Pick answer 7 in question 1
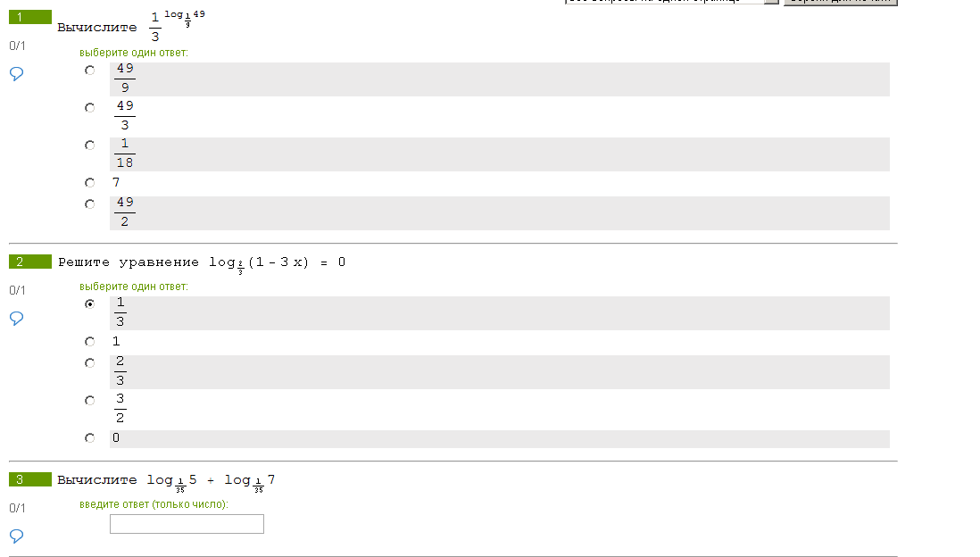Image resolution: width=980 pixels, height=557 pixels. [89, 182]
